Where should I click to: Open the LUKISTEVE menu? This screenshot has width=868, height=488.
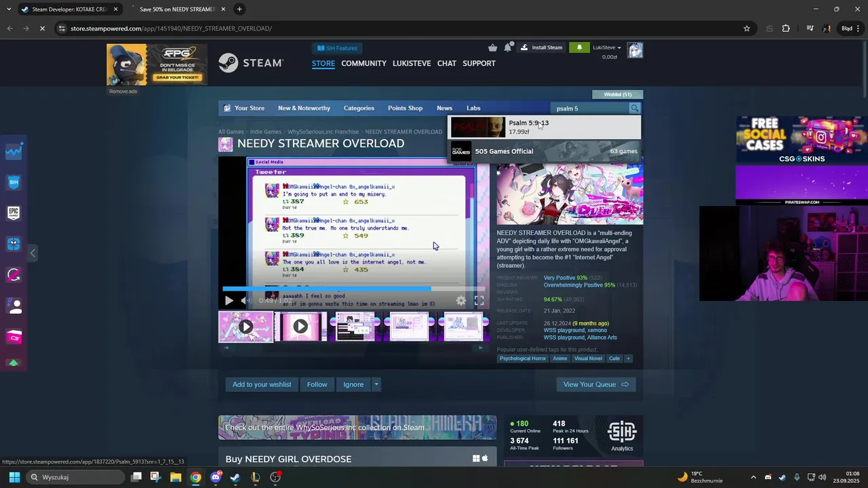click(412, 63)
